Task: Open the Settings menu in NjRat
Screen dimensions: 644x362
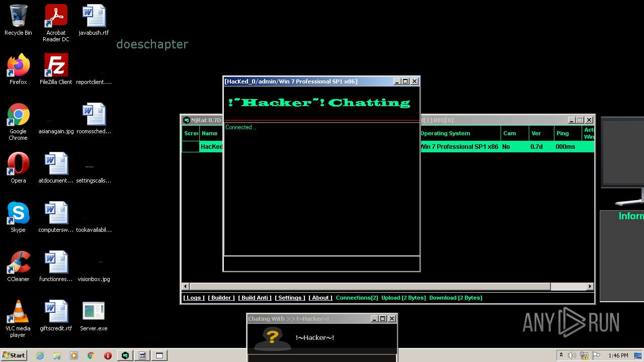Action: tap(290, 298)
